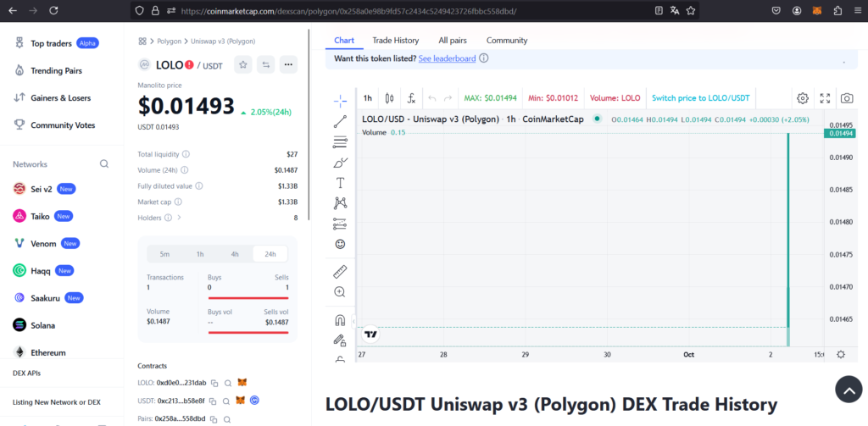Open the 1h chart interval dropdown
Viewport: 868px width, 426px height.
click(x=367, y=98)
